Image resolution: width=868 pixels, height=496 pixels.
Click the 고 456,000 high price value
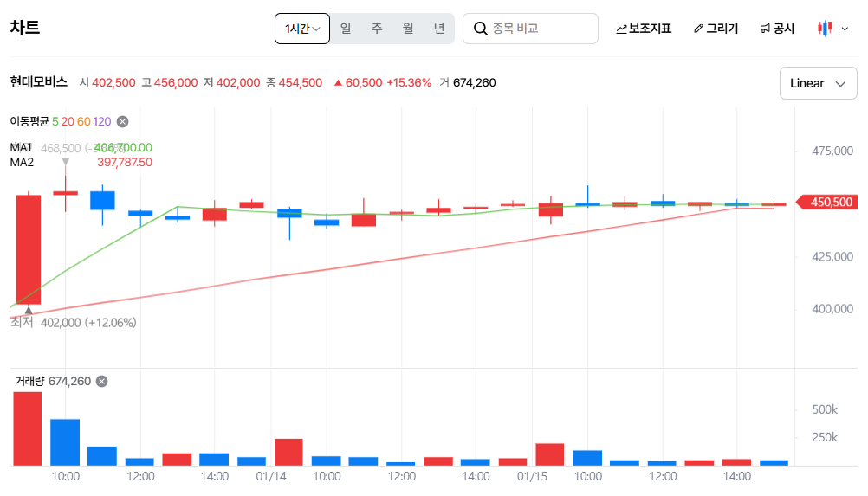pos(170,83)
